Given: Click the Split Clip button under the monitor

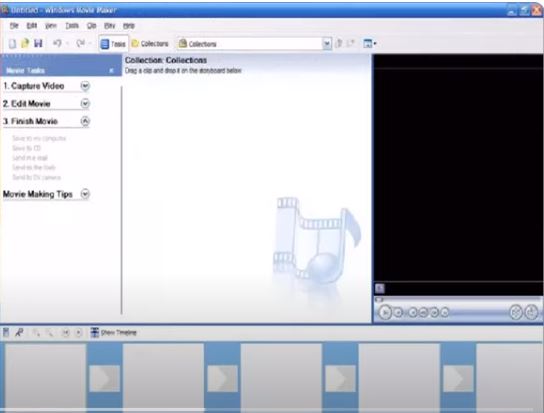Looking at the screenshot, I should (516, 312).
